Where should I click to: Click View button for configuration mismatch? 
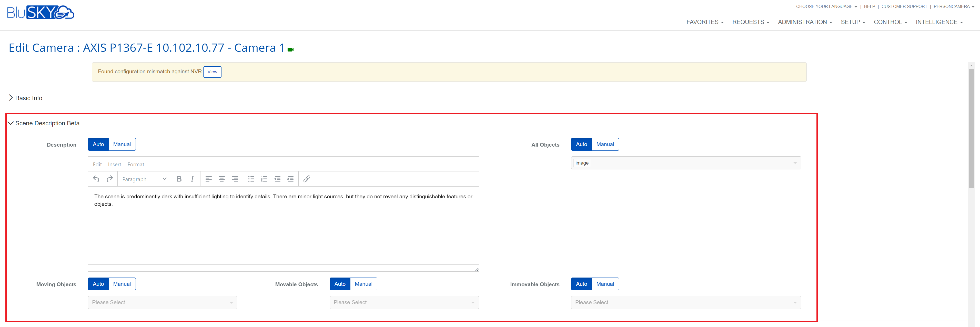click(x=212, y=72)
